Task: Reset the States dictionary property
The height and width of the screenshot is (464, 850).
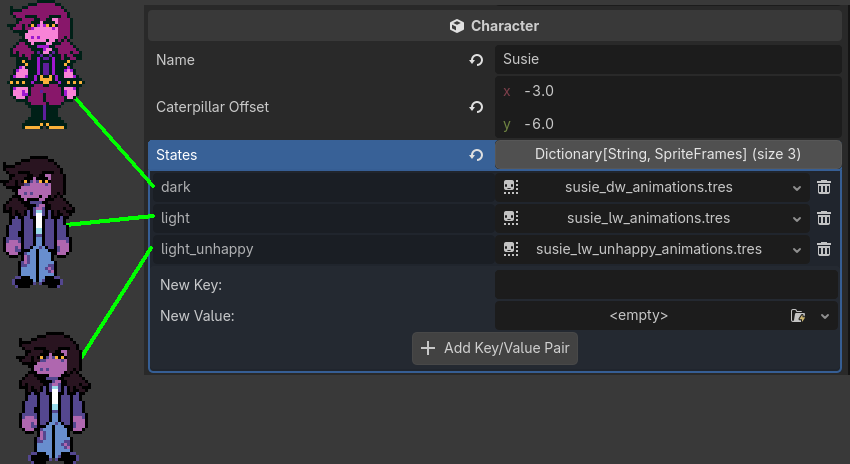Action: click(x=476, y=155)
